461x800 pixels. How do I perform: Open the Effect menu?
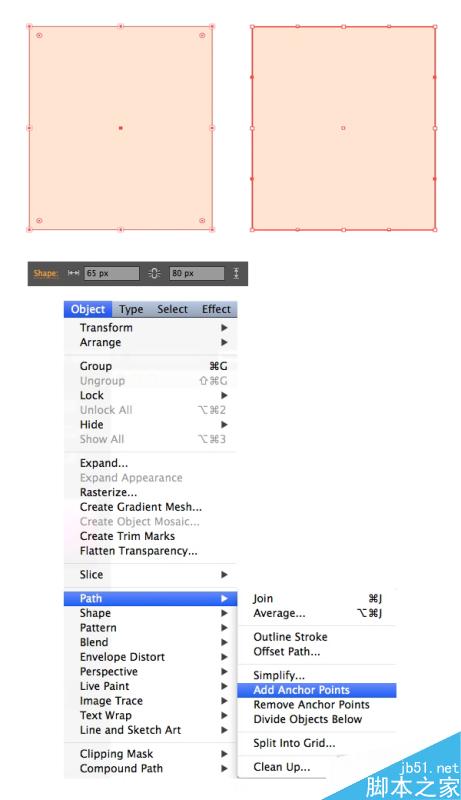click(x=216, y=309)
